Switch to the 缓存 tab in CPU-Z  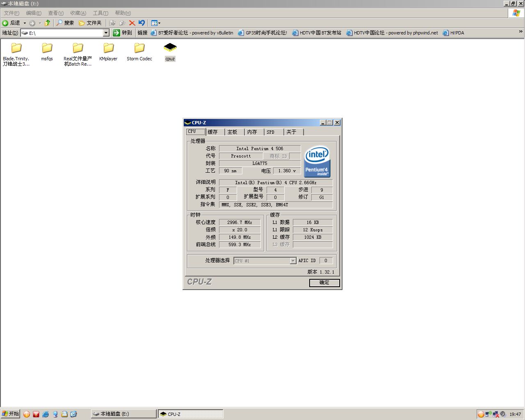point(215,132)
